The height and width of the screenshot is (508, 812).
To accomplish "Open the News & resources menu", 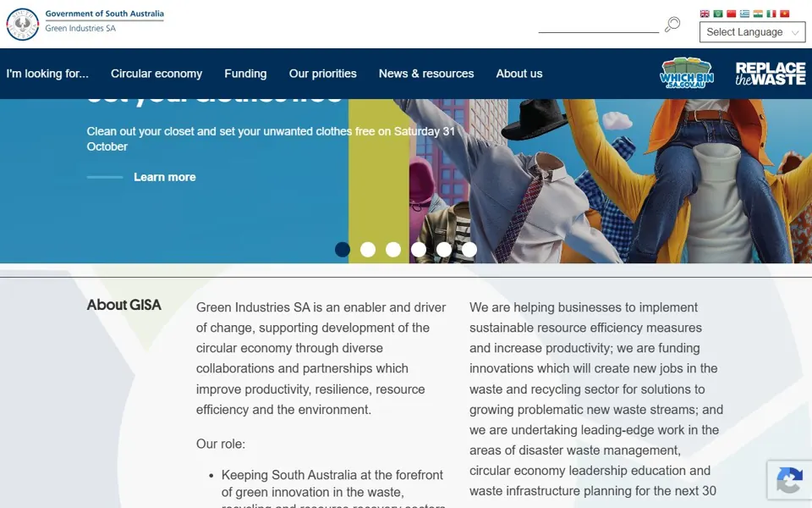I will tap(426, 74).
